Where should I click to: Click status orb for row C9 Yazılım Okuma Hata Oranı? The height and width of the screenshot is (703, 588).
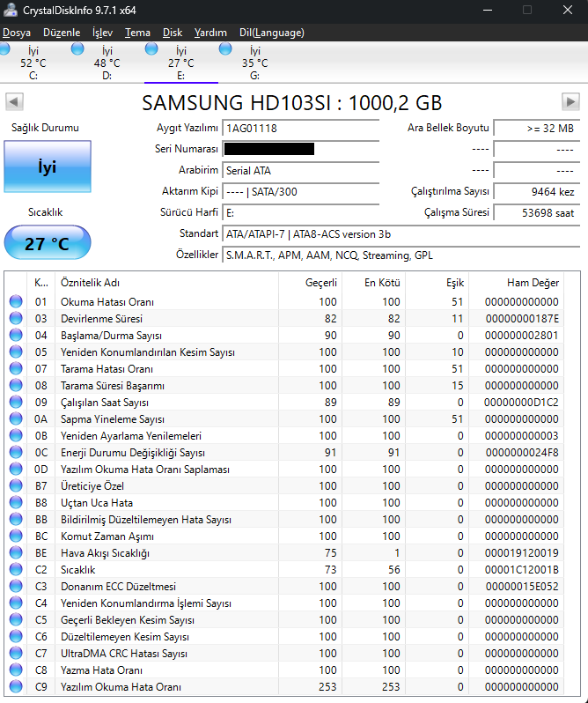coord(16,686)
